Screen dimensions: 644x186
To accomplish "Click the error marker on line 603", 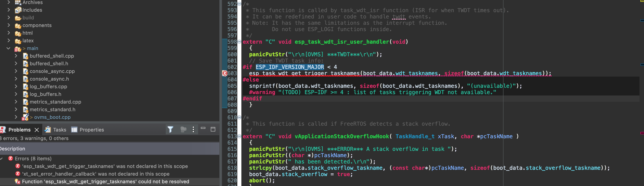I will pyautogui.click(x=224, y=73).
